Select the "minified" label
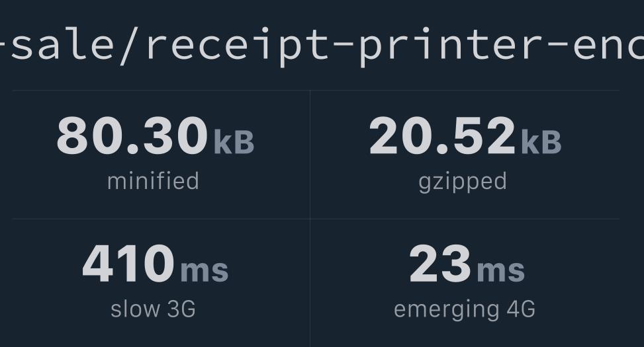 [153, 181]
